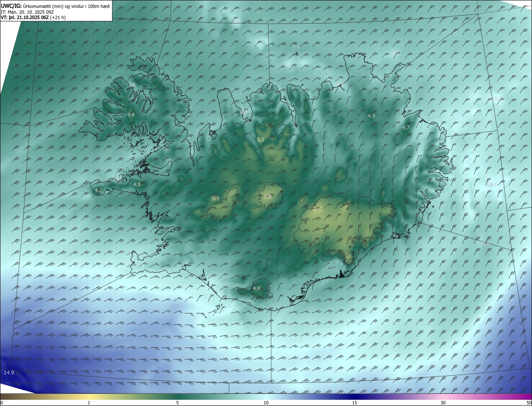Image resolution: width=532 pixels, height=406 pixels.
Task: Click the color scale label 10
Action: 266,403
